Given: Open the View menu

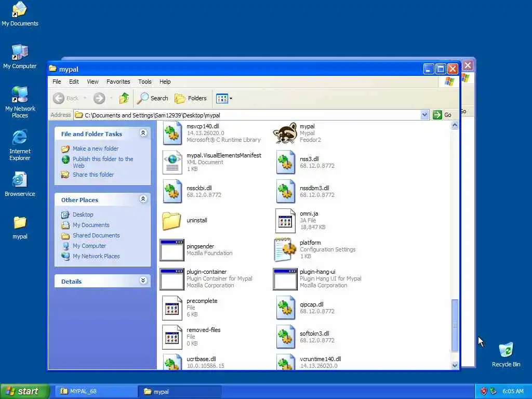Looking at the screenshot, I should [x=92, y=82].
